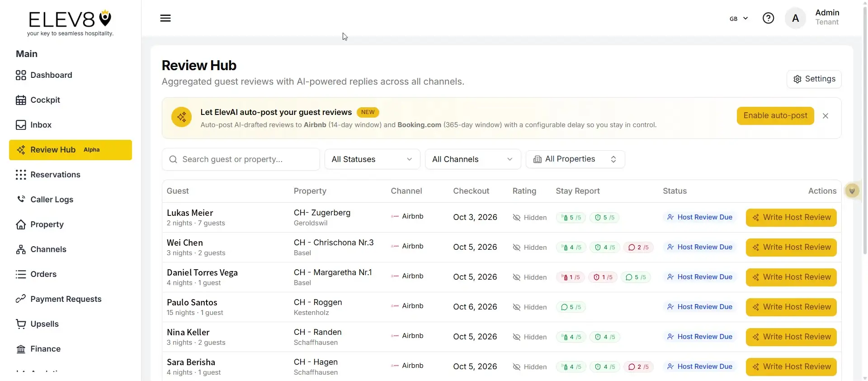Screen dimensions: 868x381
Task: Click Daniel Torres Vega's comment 5/5 badge
Action: (636, 277)
